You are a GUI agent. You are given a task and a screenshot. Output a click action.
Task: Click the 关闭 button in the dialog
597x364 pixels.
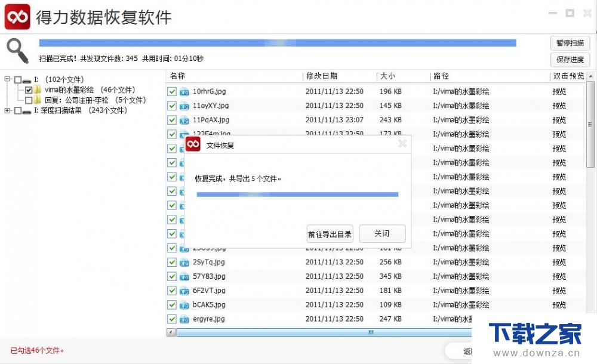382,233
